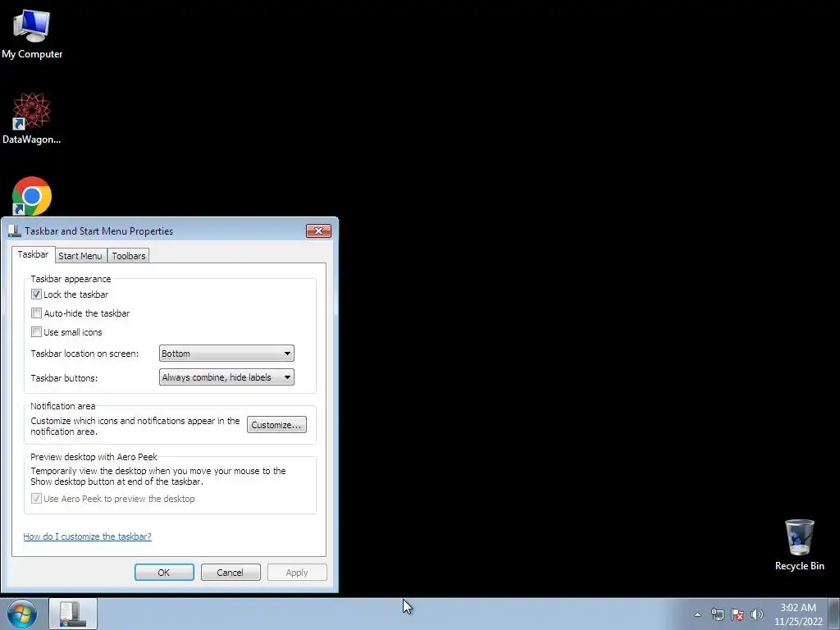Switch to the Start Menu tab
Screen dimensions: 840x630
tap(80, 256)
